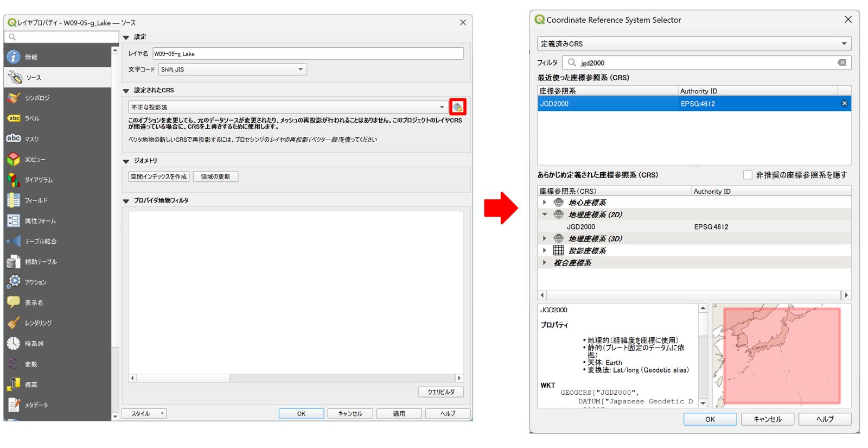Expand the 地理座標系 (3D) tree group
This screenshot has height=448, width=868.
(x=544, y=238)
